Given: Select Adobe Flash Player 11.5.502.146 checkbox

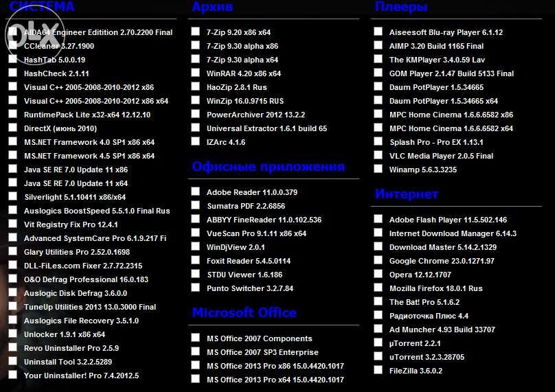Looking at the screenshot, I should [x=378, y=219].
